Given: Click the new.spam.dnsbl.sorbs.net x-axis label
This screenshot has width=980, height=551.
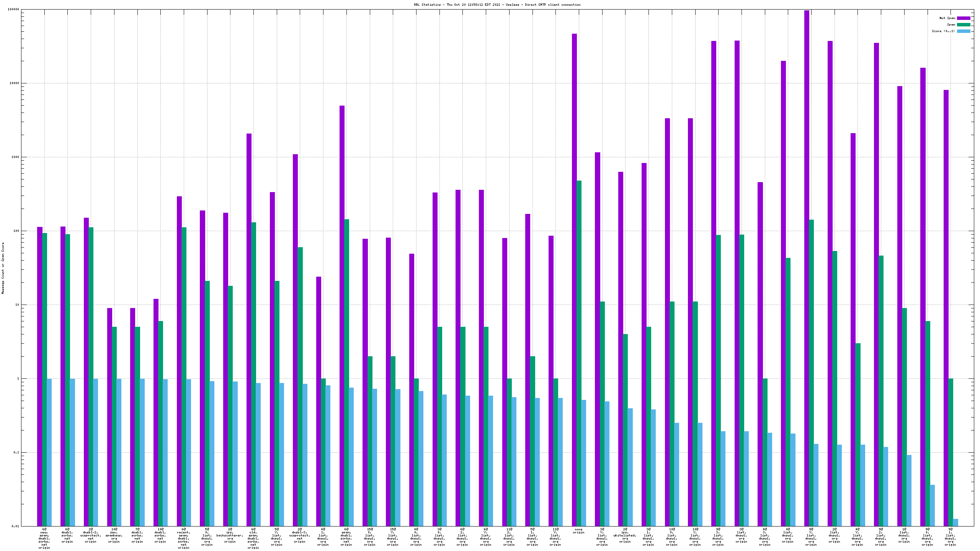Looking at the screenshot, I should tap(44, 538).
